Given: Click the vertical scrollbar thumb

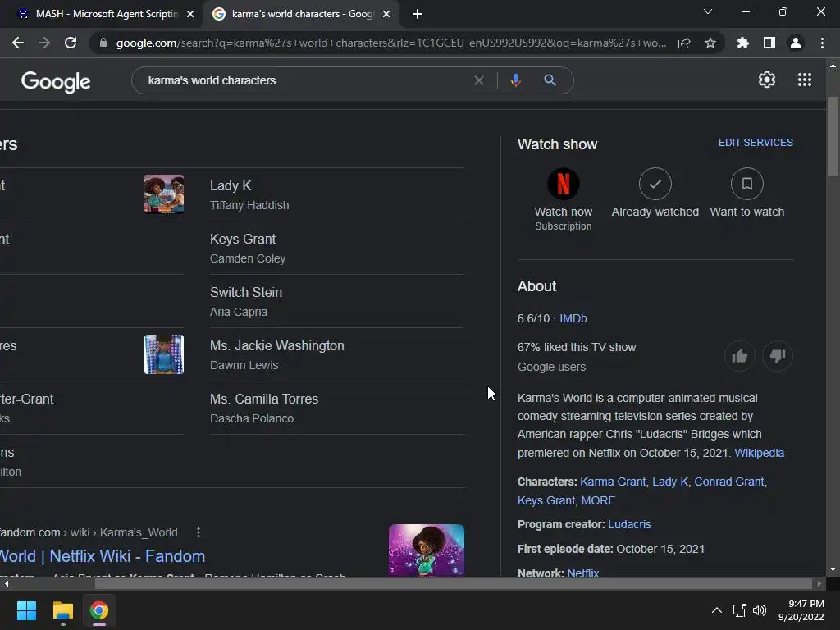Looking at the screenshot, I should [x=833, y=137].
